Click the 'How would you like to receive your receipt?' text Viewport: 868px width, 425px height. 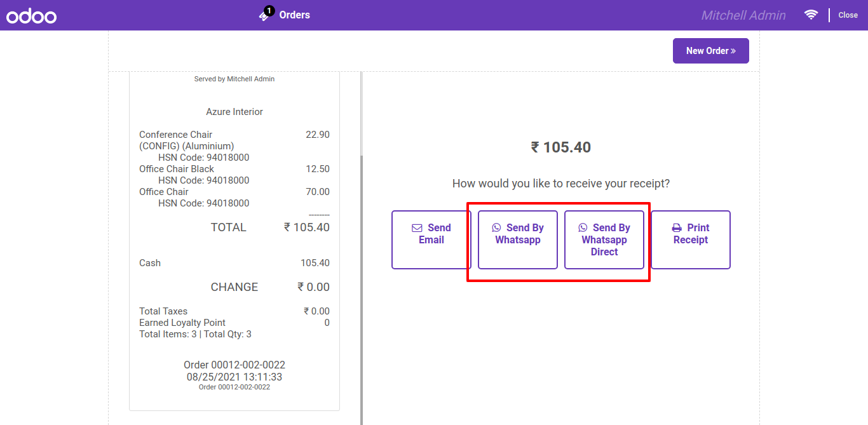561,184
